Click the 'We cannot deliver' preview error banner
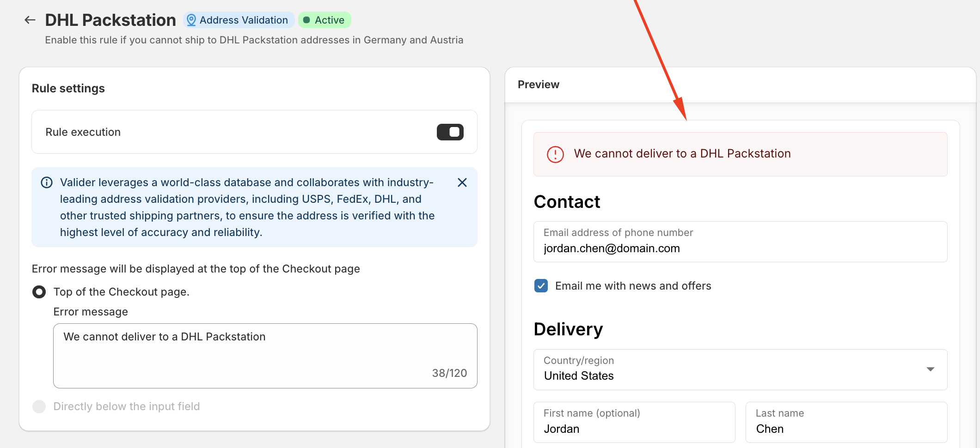980x448 pixels. [740, 154]
